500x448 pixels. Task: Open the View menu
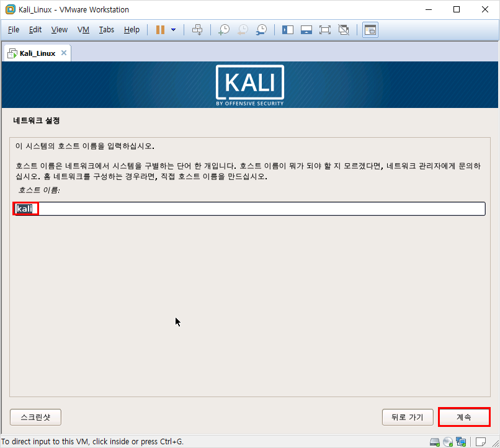[x=60, y=30]
